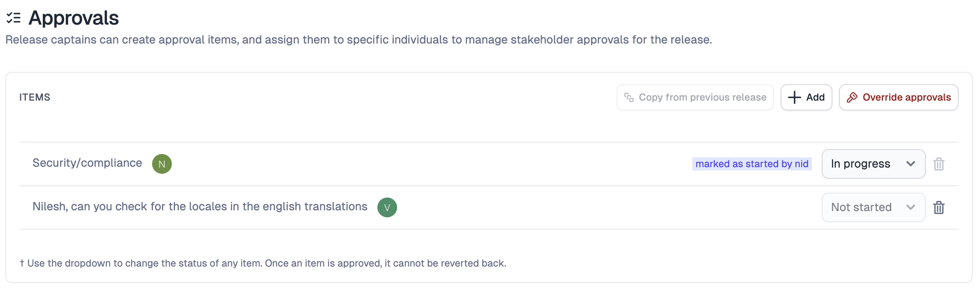Click the gavel icon beside Override approvals
Viewport: 980px width, 290px height.
tap(852, 97)
